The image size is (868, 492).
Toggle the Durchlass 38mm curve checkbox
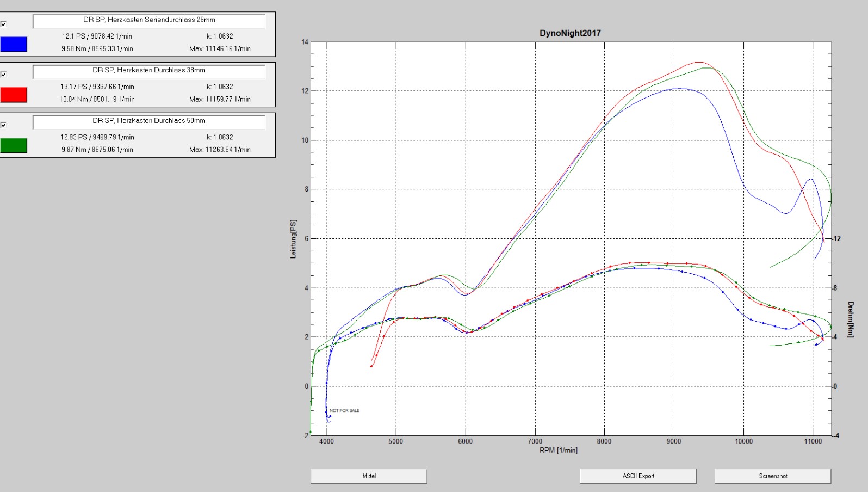pyautogui.click(x=3, y=75)
